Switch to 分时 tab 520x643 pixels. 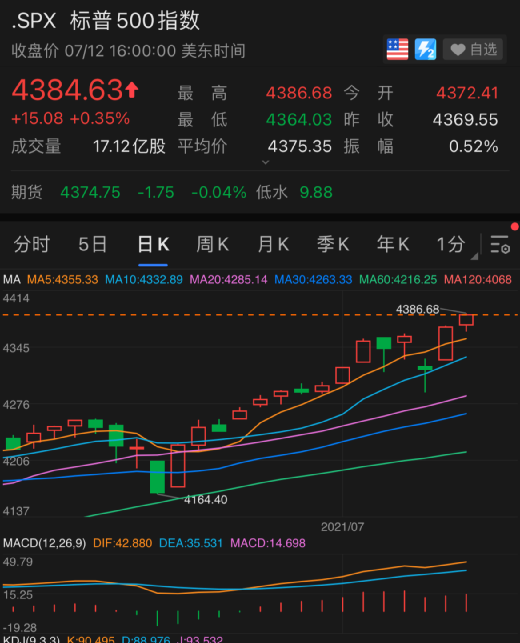32,244
